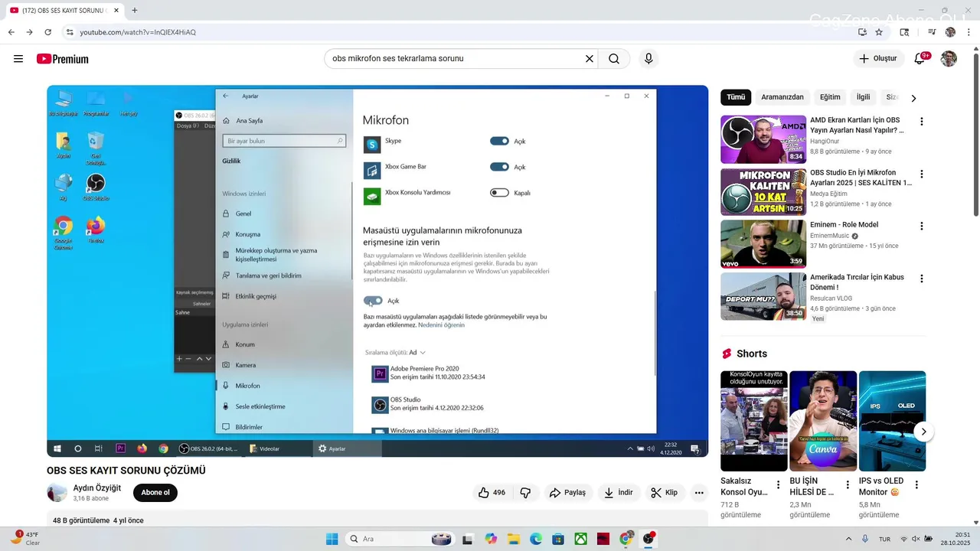Screen dimensions: 980x551
Task: Expand hidden system tray icons chevron
Action: 848,539
